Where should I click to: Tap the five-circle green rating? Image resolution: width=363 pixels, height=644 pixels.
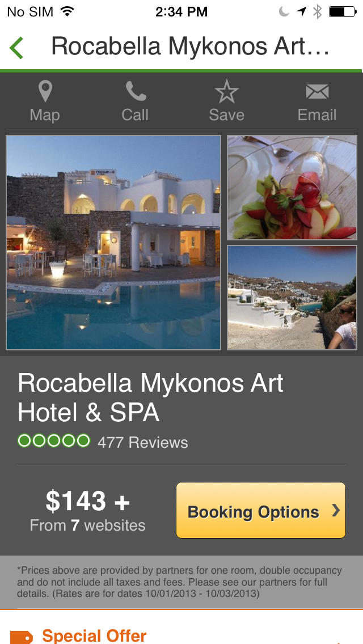click(54, 441)
